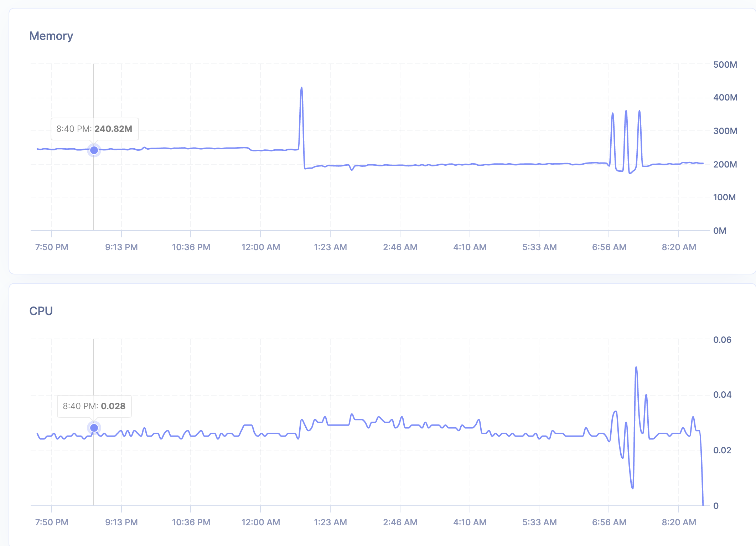Click the 300M label on Memory y-axis
The height and width of the screenshot is (546, 756).
coord(725,131)
